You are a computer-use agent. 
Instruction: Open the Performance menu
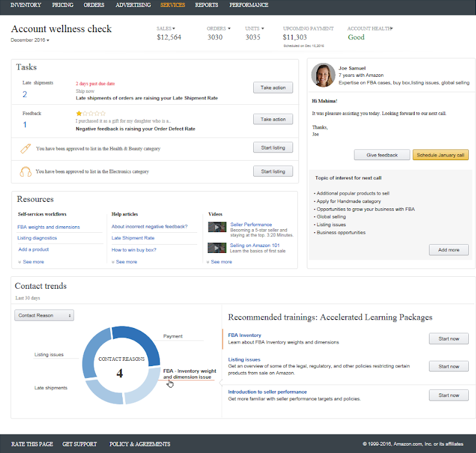tap(248, 5)
